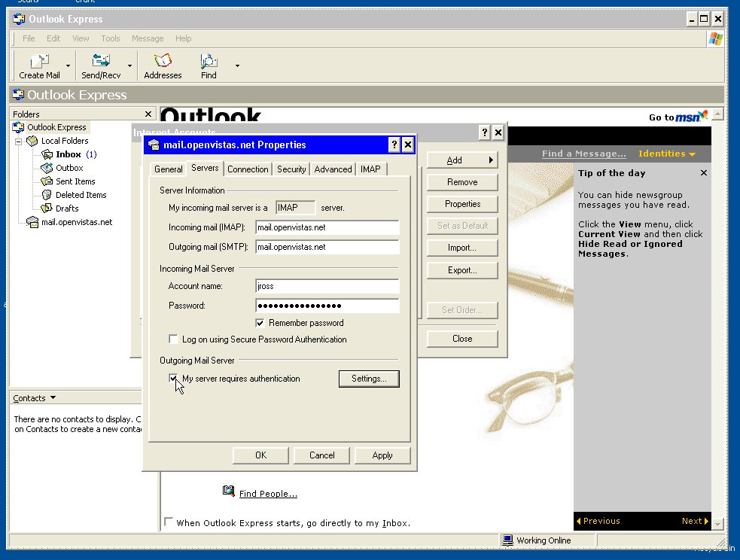The width and height of the screenshot is (740, 560).
Task: Click Cancel in the Properties dialog
Action: click(x=322, y=455)
